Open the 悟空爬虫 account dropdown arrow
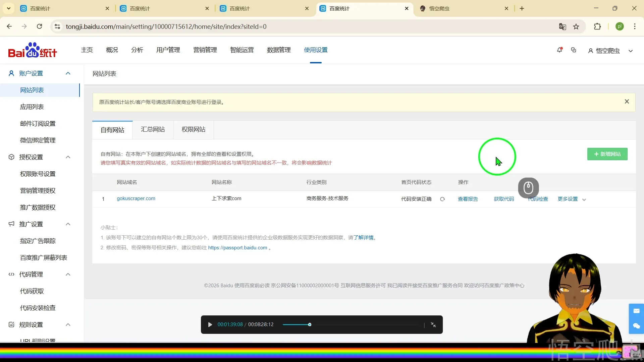 pos(631,51)
